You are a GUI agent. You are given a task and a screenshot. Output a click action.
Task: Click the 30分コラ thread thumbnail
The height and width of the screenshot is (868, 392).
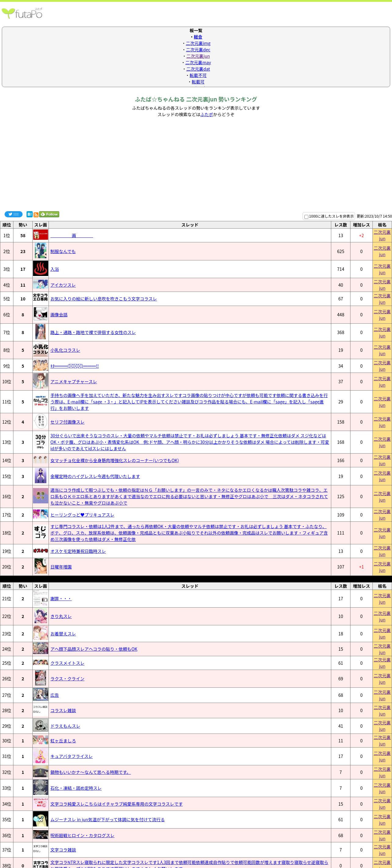pyautogui.click(x=40, y=442)
